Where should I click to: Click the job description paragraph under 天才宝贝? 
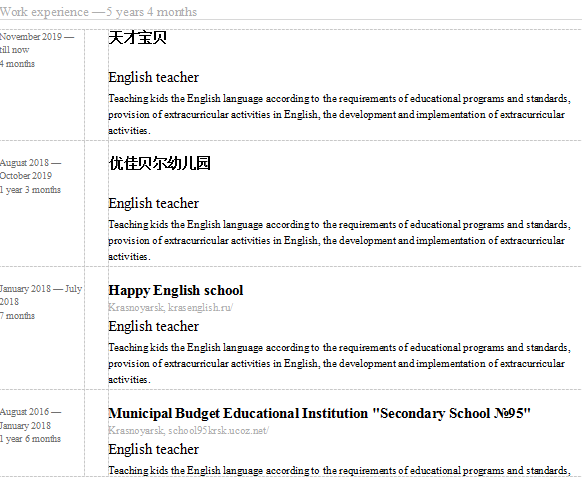(339, 114)
